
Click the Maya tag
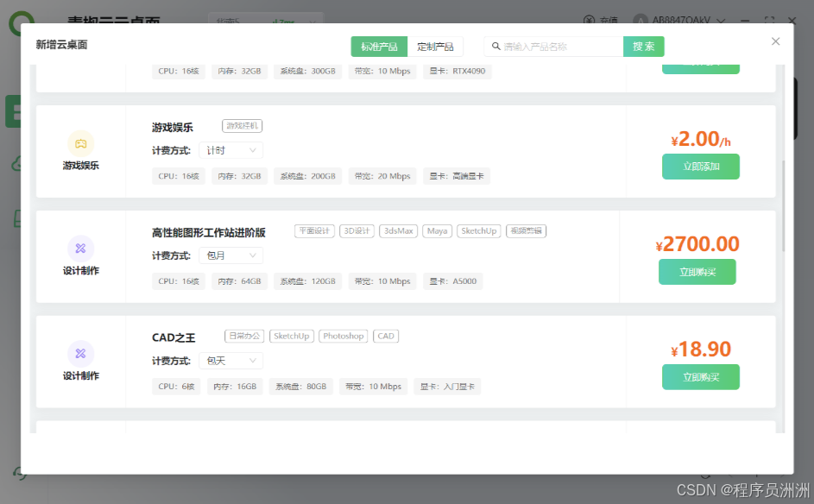click(437, 231)
